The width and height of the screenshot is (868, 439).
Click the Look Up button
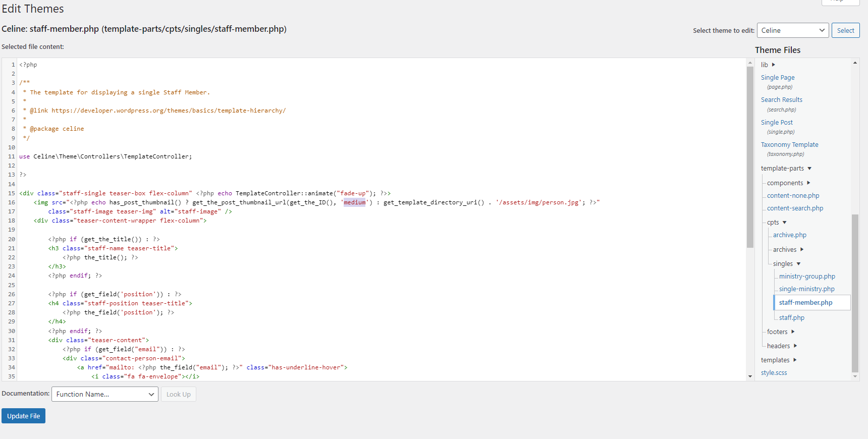178,394
